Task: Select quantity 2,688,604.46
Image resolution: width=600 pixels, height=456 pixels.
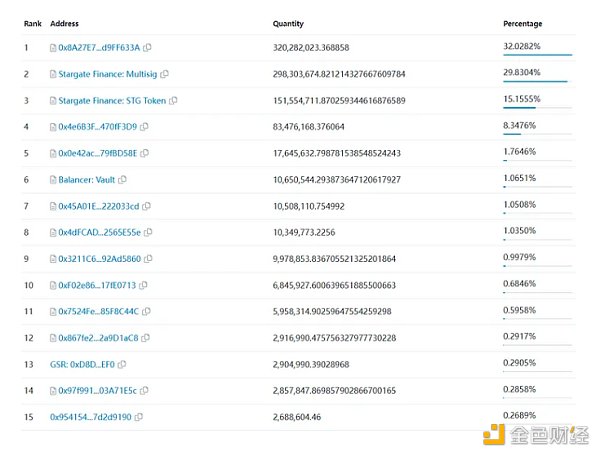Action: 297,417
